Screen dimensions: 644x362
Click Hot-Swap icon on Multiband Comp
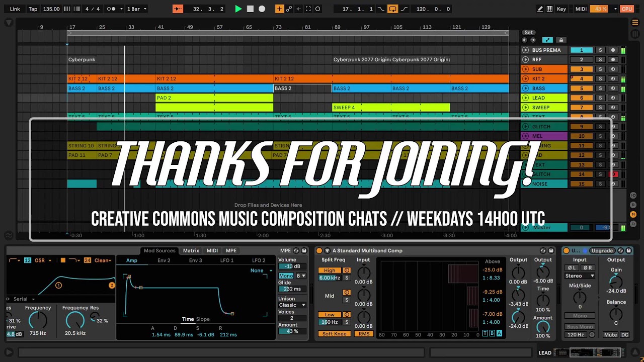pos(543,250)
